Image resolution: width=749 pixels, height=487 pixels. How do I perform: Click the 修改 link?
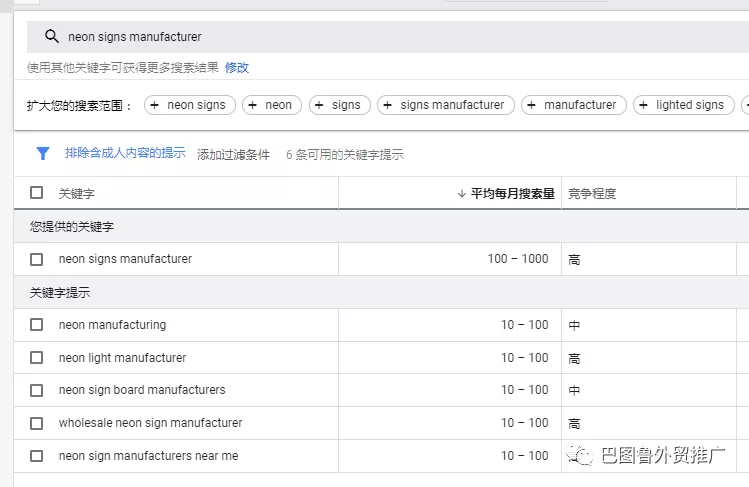tap(237, 67)
